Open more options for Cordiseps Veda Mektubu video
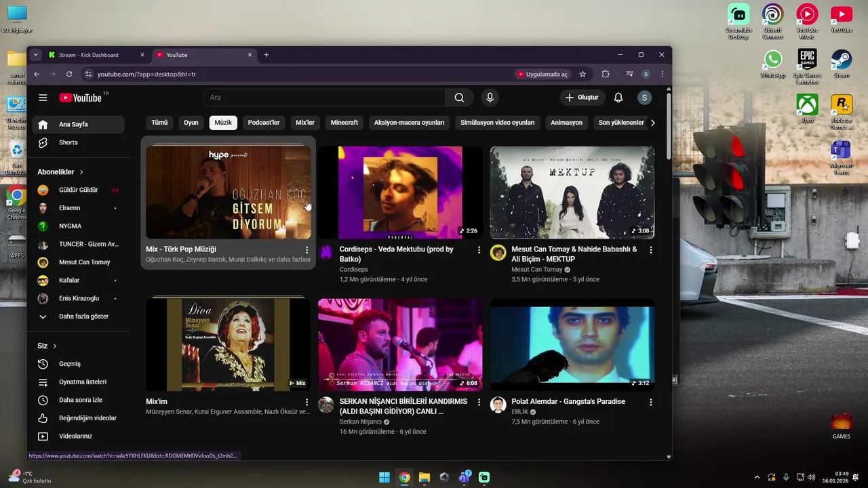 click(479, 250)
